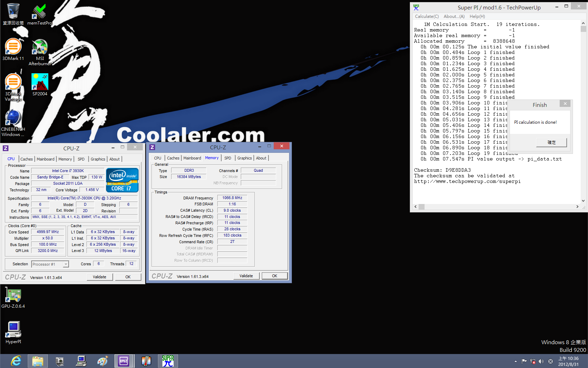Open the CINEBENCH Windows desktop shortcut
The height and width of the screenshot is (368, 588).
13,123
